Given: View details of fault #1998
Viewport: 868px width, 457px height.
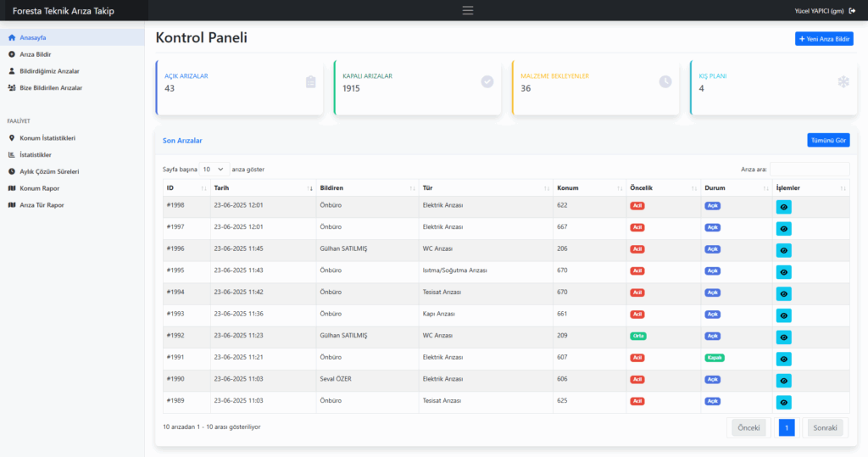Looking at the screenshot, I should pyautogui.click(x=783, y=207).
